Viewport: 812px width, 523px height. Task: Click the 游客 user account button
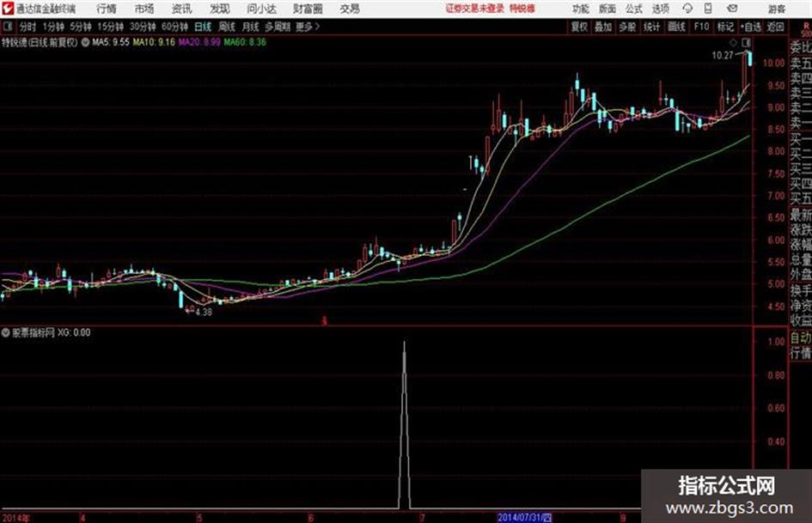point(776,9)
